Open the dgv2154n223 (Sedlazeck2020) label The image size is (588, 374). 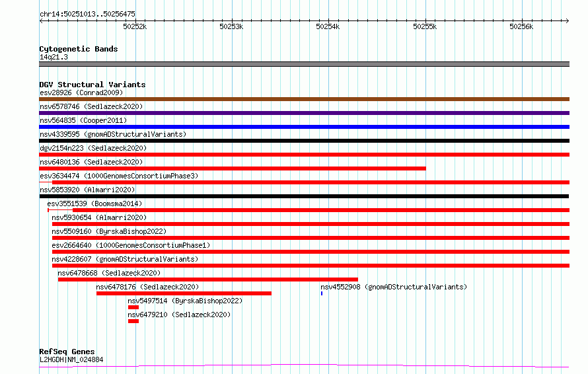coord(93,148)
